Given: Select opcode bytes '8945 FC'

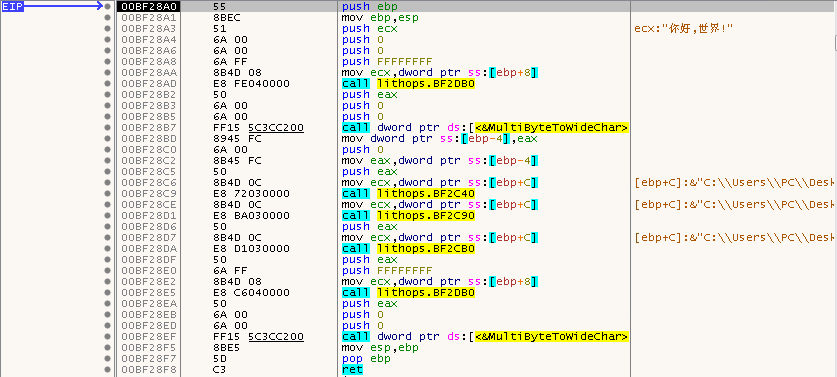Looking at the screenshot, I should coord(237,138).
